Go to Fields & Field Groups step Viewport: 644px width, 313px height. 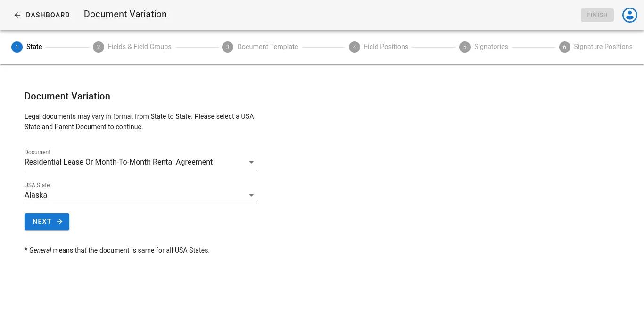click(140, 47)
